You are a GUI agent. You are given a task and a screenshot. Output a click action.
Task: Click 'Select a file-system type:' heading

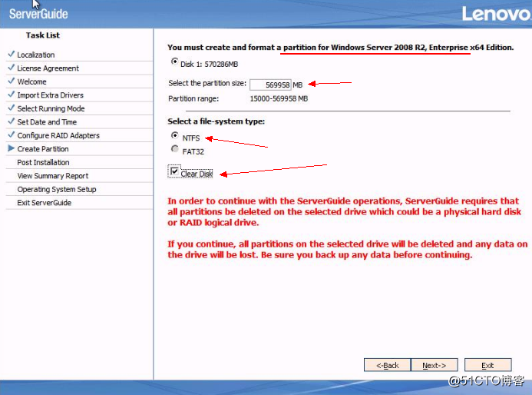[216, 121]
